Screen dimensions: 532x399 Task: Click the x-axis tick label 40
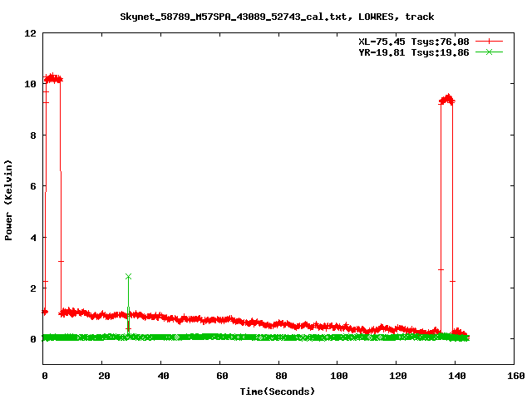click(x=163, y=376)
